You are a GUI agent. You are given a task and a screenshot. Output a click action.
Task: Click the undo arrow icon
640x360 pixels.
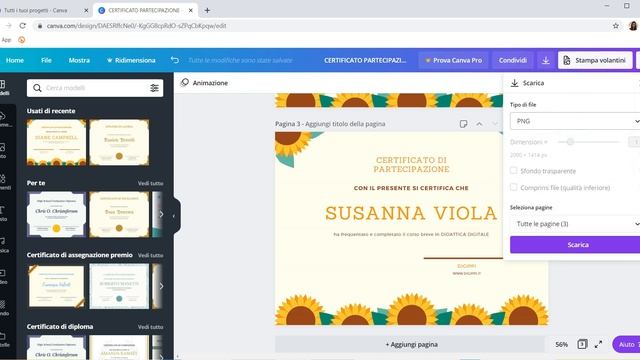(175, 60)
